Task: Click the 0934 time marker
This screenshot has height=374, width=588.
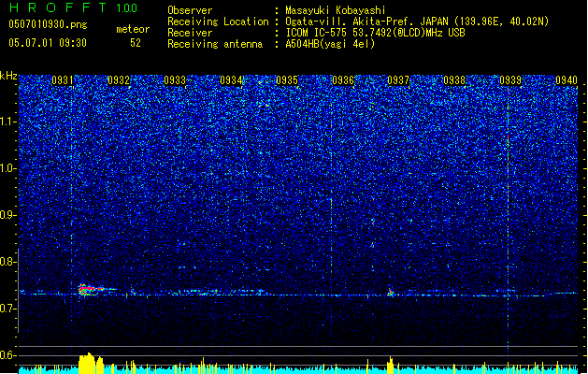Action: [231, 80]
